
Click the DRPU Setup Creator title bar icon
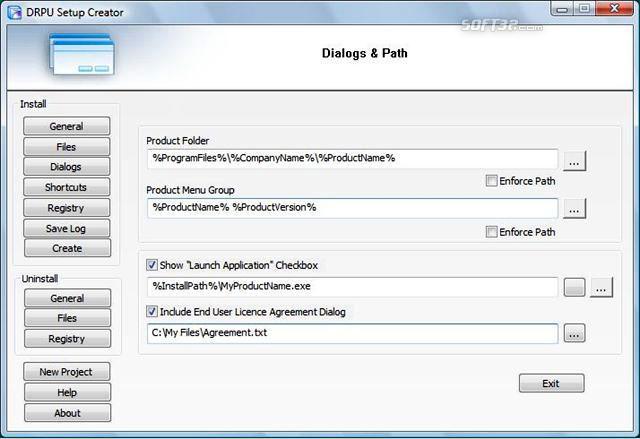pyautogui.click(x=14, y=12)
